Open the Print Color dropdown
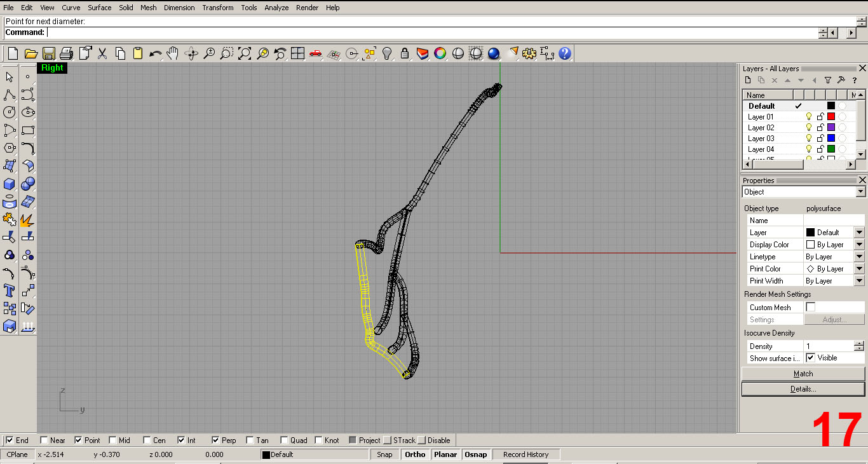 pyautogui.click(x=859, y=269)
